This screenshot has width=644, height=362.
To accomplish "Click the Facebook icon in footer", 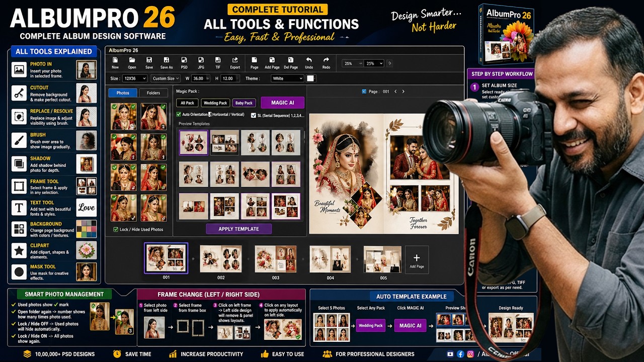I will point(460,354).
